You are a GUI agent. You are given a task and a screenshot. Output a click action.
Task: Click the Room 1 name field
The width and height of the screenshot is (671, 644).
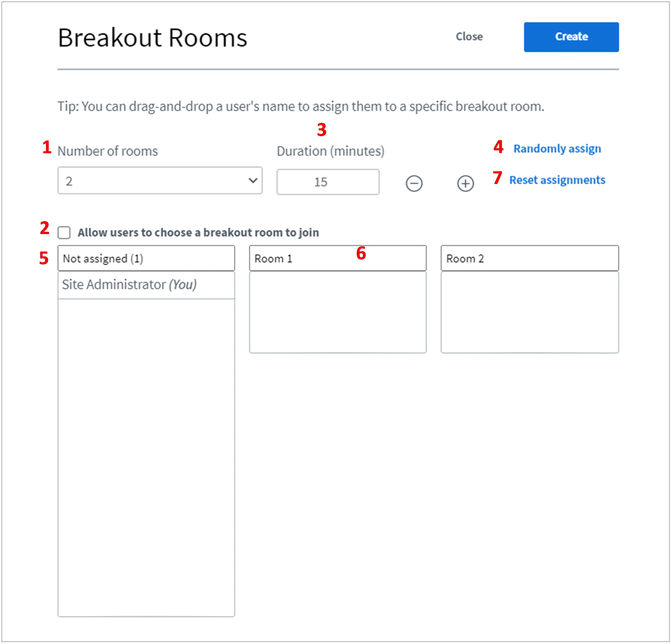338,258
